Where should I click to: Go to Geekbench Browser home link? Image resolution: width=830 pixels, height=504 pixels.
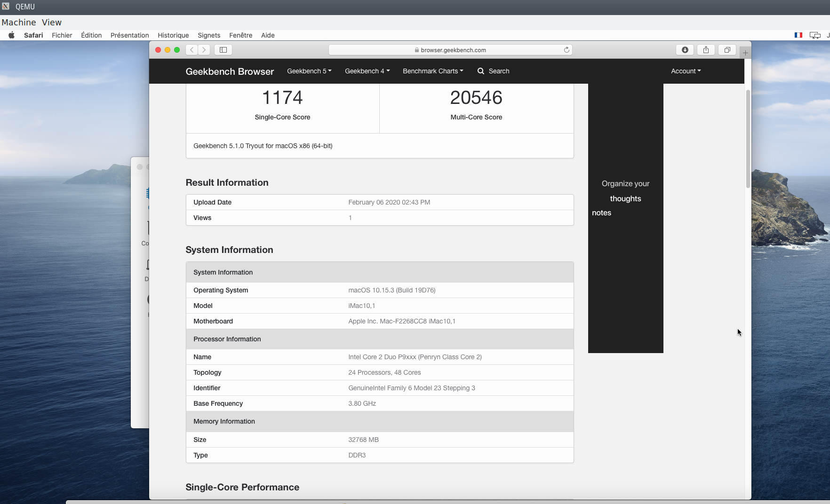point(230,71)
